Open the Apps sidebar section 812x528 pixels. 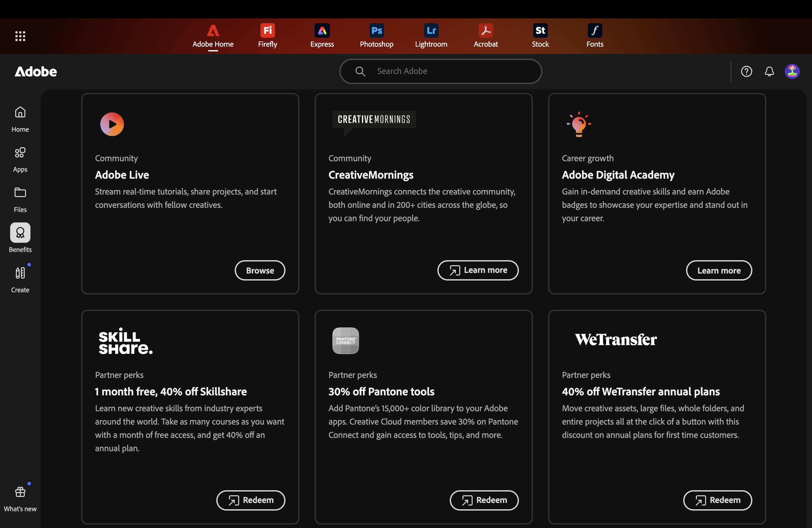[x=20, y=159]
